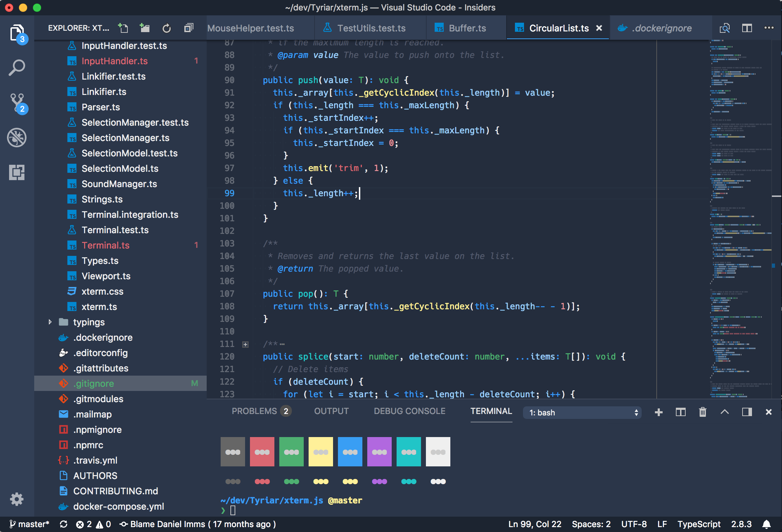
Task: Click New File icon in explorer header
Action: pyautogui.click(x=123, y=28)
